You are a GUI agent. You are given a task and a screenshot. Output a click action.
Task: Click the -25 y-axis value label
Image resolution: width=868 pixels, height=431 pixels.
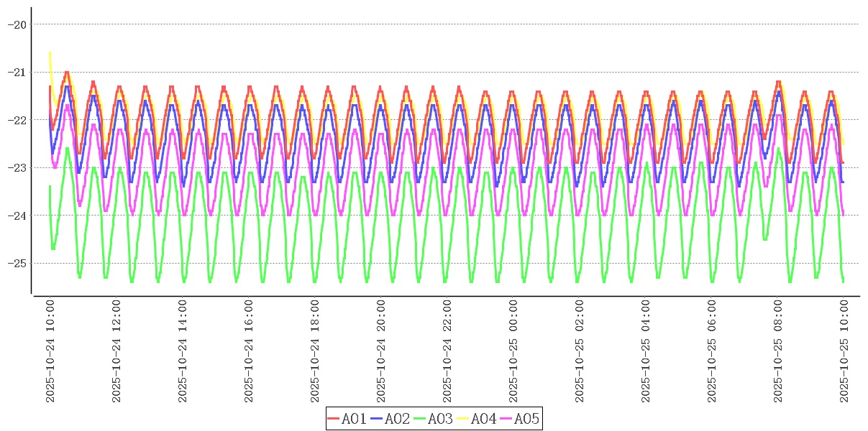click(17, 263)
